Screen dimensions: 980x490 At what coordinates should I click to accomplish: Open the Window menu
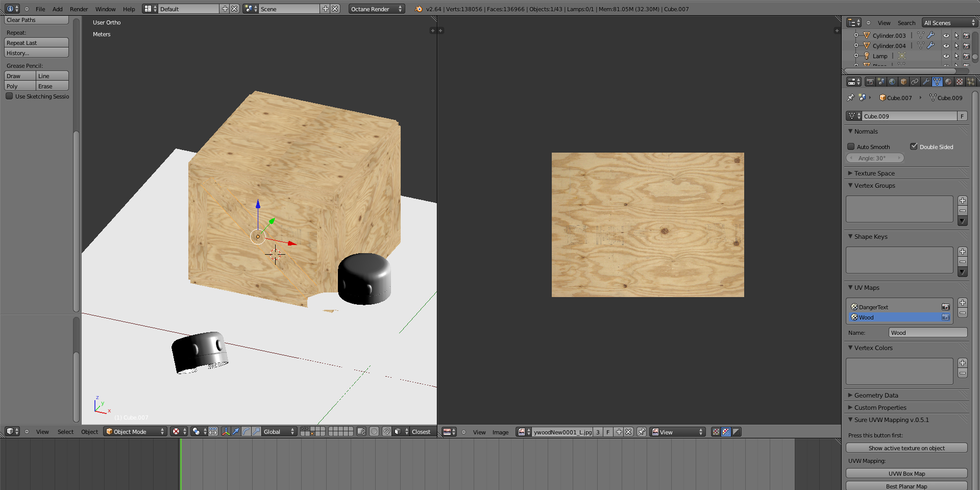106,9
